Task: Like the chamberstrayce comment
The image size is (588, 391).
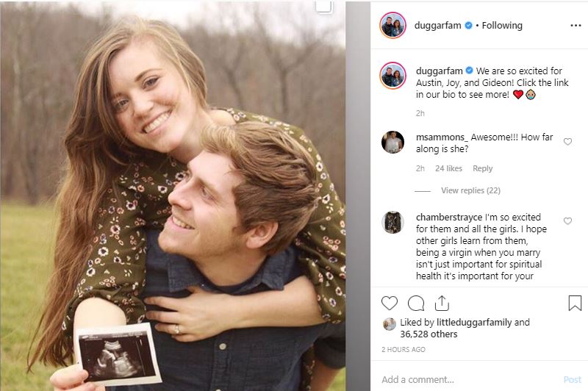Action: 567,221
